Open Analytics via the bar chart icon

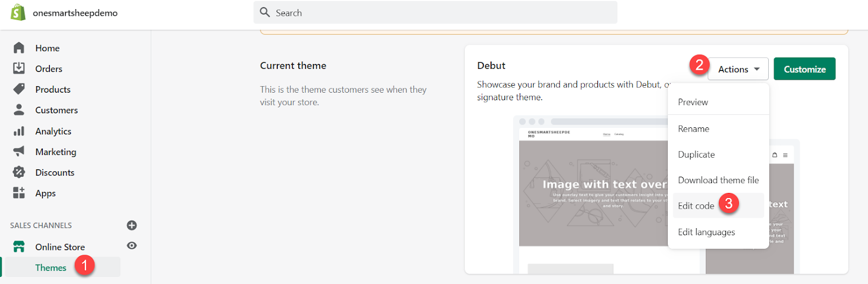point(19,131)
